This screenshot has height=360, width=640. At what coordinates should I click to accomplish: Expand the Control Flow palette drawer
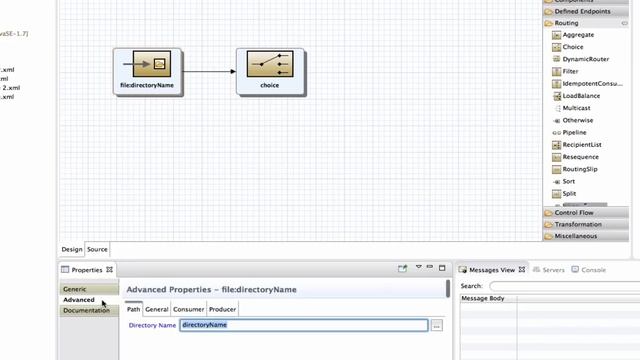tap(585, 213)
